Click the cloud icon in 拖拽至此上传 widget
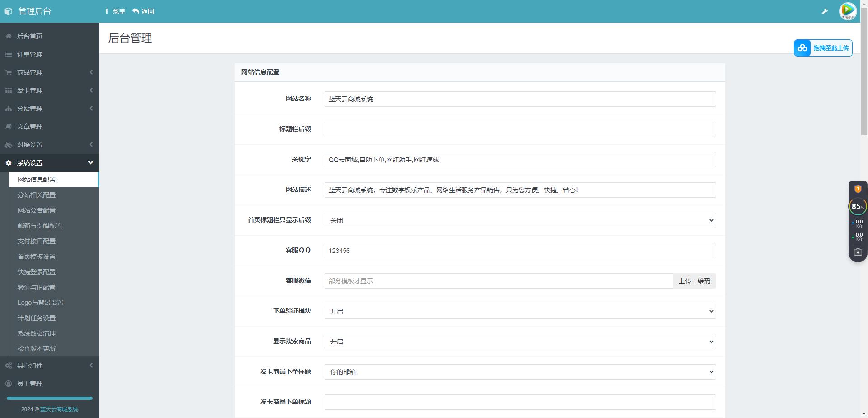Image resolution: width=868 pixels, height=418 pixels. 802,48
